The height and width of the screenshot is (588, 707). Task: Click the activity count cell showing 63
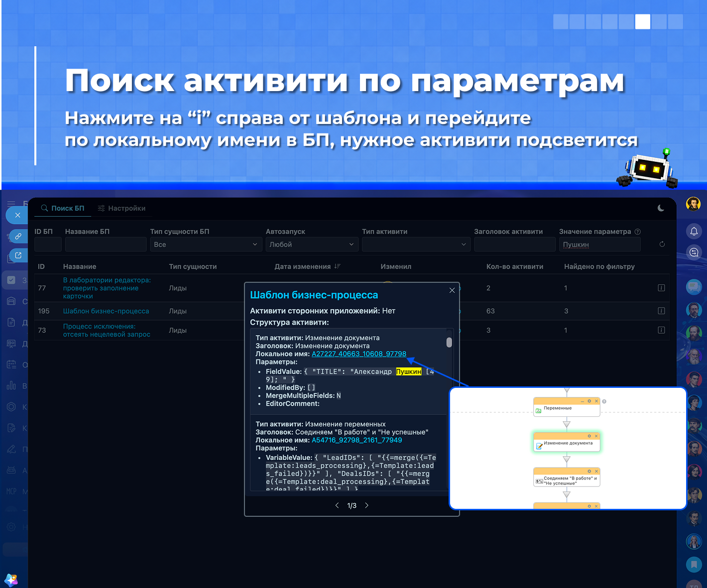point(490,311)
